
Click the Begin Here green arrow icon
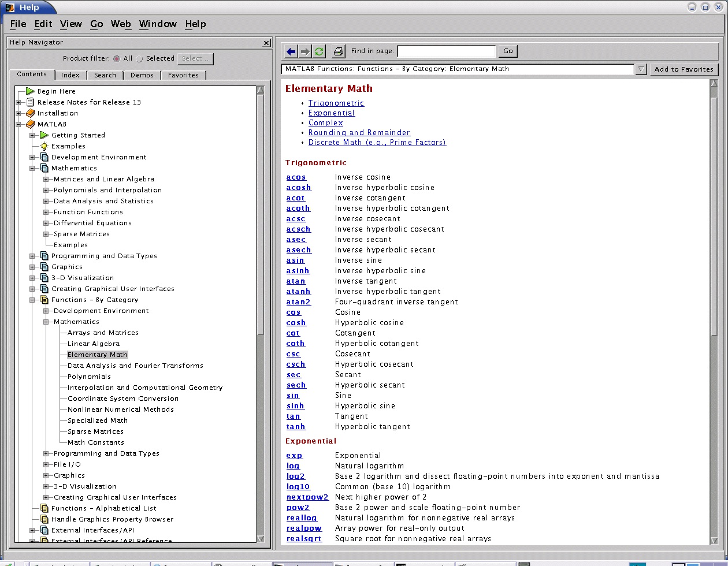click(30, 91)
